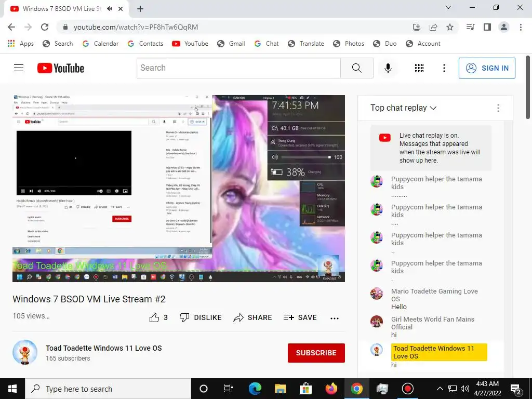Launch Microsoft Edge from taskbar
The height and width of the screenshot is (399, 532).
(255, 389)
